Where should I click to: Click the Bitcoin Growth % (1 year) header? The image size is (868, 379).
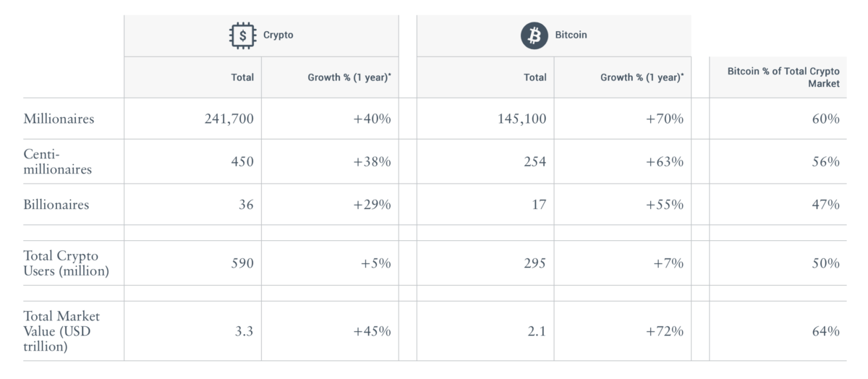point(642,77)
